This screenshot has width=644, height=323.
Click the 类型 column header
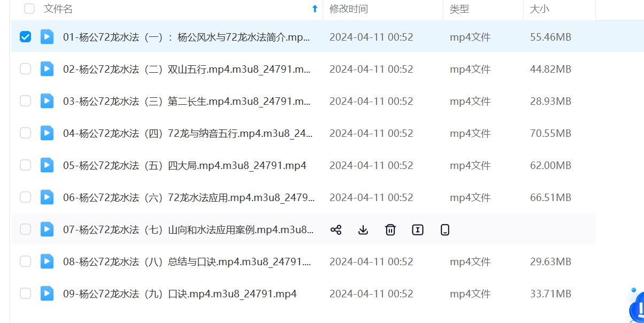point(459,9)
